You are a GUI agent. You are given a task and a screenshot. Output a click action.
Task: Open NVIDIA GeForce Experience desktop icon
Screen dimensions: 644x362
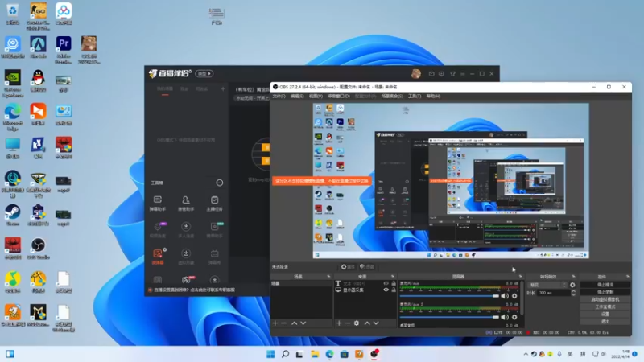coord(13,84)
